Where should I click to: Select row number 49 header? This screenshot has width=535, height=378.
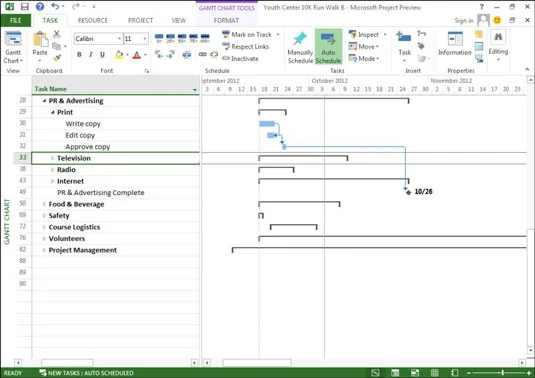click(x=23, y=192)
